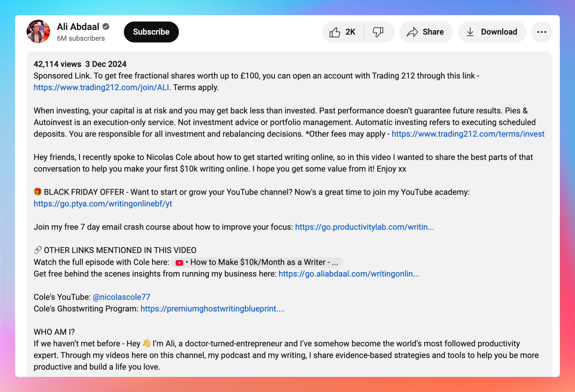The width and height of the screenshot is (575, 392).
Task: Click Ali Abdaal's channel avatar
Action: tap(38, 31)
